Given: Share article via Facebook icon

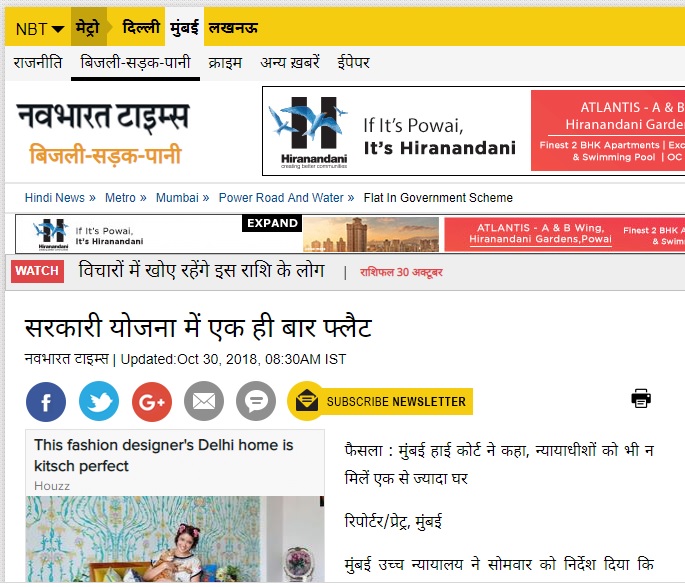Looking at the screenshot, I should click(x=46, y=401).
